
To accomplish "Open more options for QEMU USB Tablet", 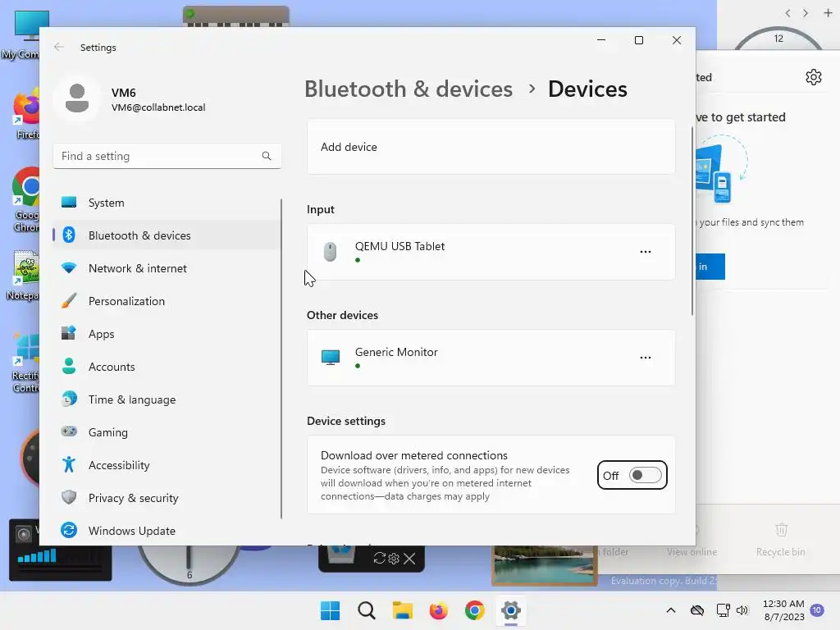I will [x=646, y=252].
